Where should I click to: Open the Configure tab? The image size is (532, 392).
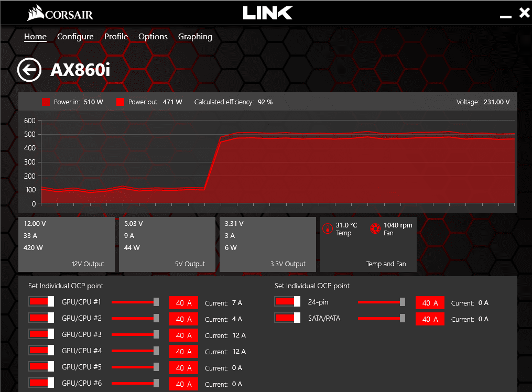coord(75,37)
